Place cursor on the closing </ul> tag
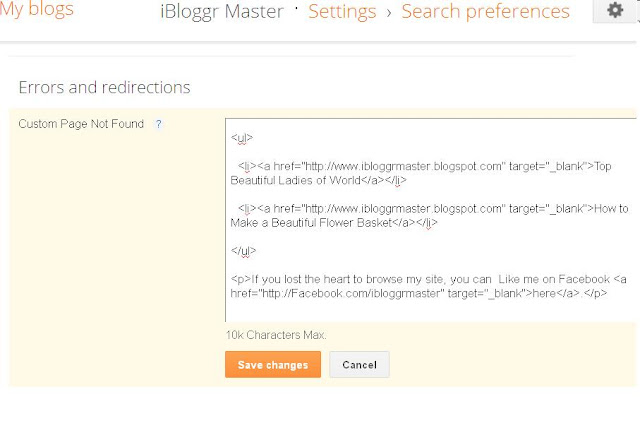The height and width of the screenshot is (435, 640). click(x=243, y=251)
